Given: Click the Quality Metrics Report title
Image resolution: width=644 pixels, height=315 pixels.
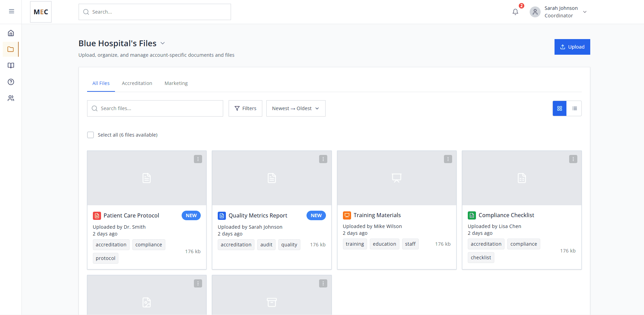Looking at the screenshot, I should pyautogui.click(x=258, y=216).
